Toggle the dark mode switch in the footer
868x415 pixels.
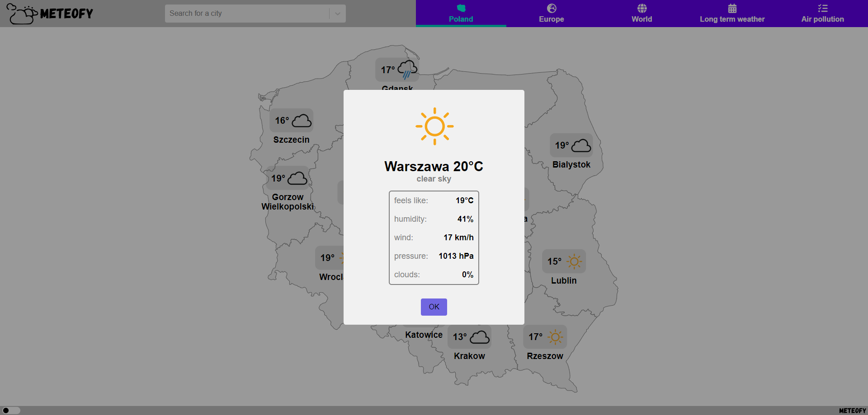click(11, 410)
